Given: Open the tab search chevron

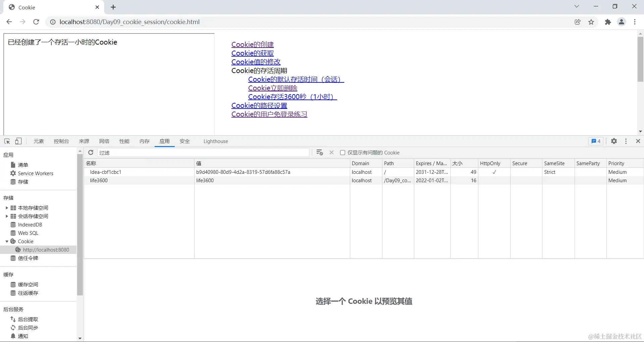Looking at the screenshot, I should (x=577, y=6).
